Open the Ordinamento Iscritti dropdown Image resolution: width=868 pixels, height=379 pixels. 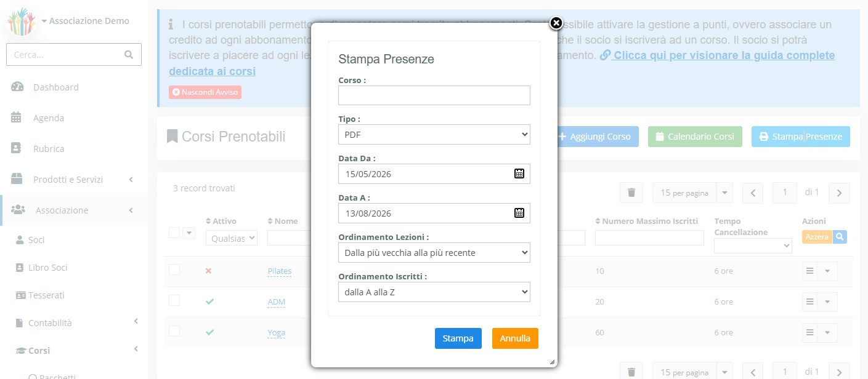(x=434, y=292)
